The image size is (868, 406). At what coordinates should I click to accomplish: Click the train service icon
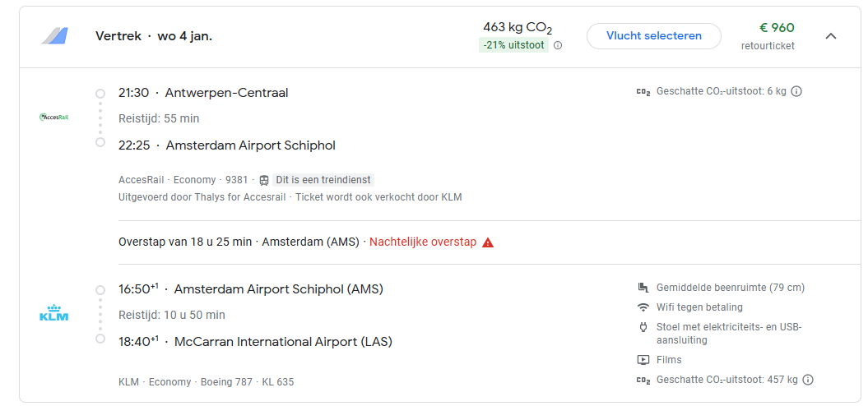(x=264, y=180)
